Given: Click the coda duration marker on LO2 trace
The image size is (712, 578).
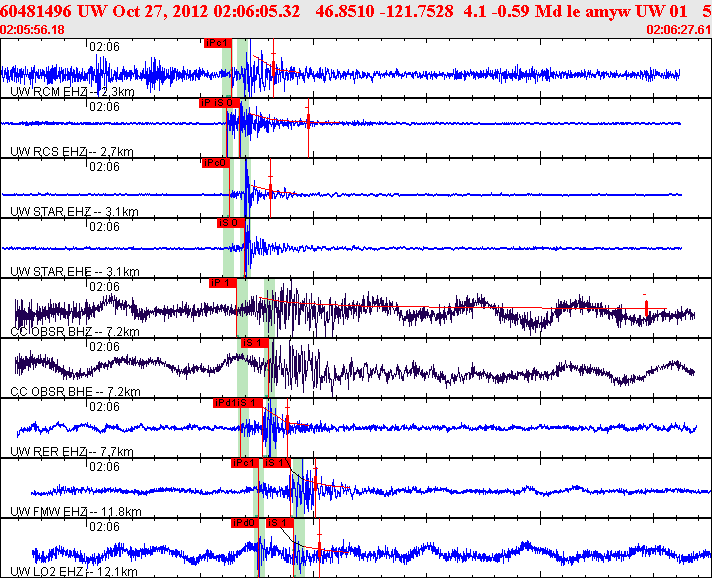Looking at the screenshot, I should point(319,547).
